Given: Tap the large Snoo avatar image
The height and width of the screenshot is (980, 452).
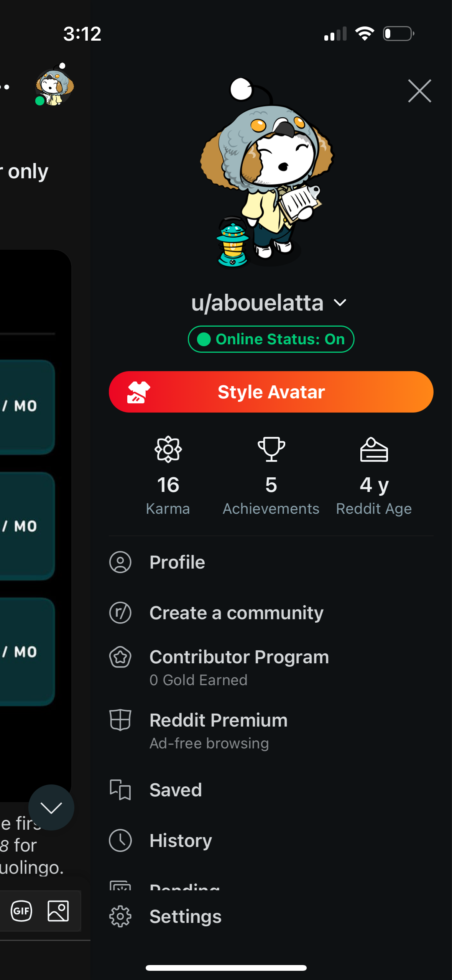Looking at the screenshot, I should (267, 172).
